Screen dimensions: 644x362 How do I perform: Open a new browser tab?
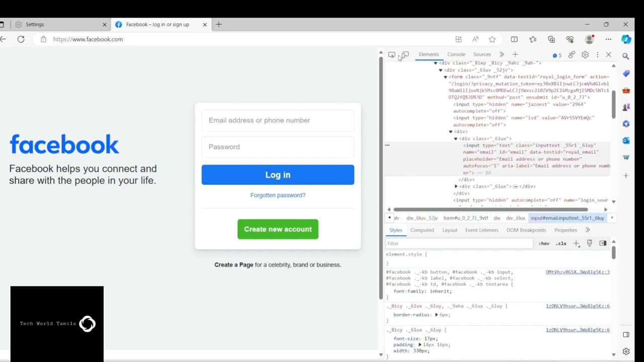coord(219,24)
